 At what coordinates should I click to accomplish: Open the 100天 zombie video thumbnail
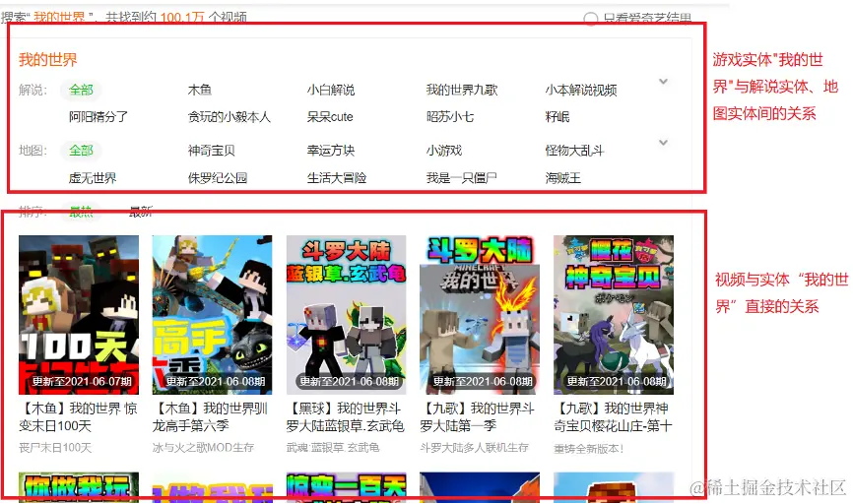click(79, 315)
